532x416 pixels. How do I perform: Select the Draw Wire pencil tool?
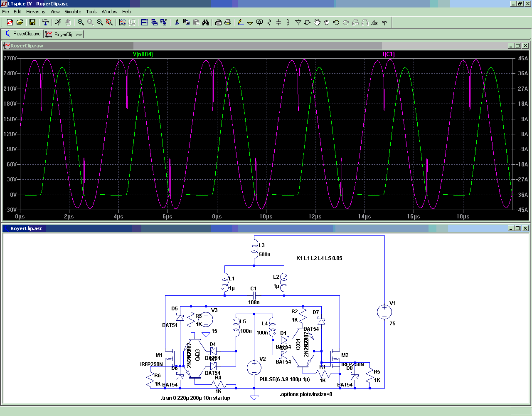tap(240, 22)
